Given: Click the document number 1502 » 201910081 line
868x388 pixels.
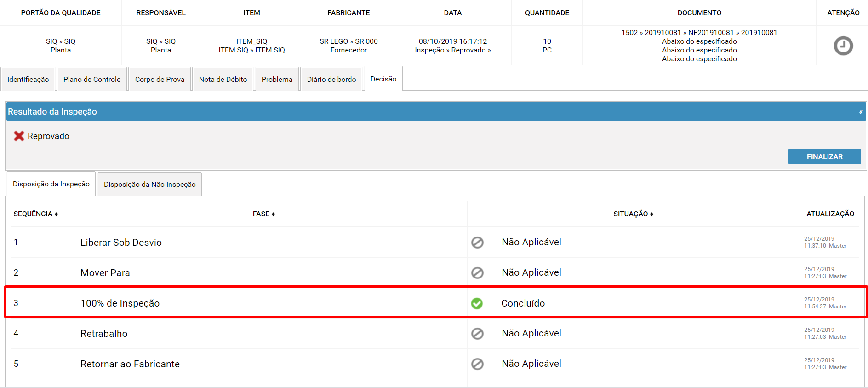Looking at the screenshot, I should coord(699,33).
